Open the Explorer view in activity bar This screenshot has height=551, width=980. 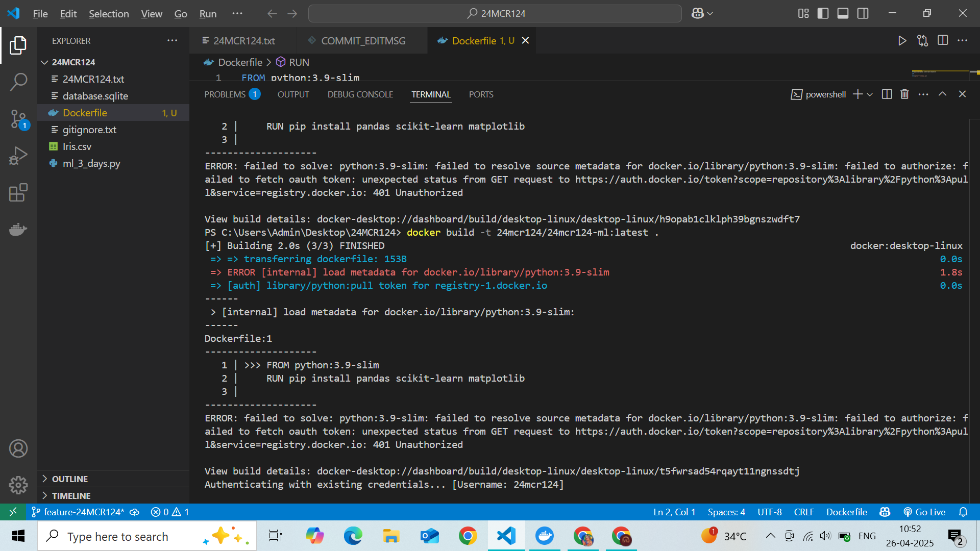coord(18,45)
